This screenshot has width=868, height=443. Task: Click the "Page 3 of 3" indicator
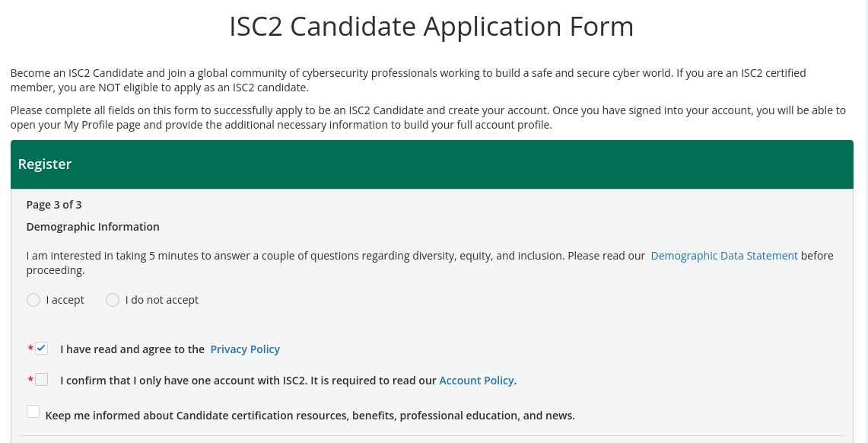coord(53,204)
